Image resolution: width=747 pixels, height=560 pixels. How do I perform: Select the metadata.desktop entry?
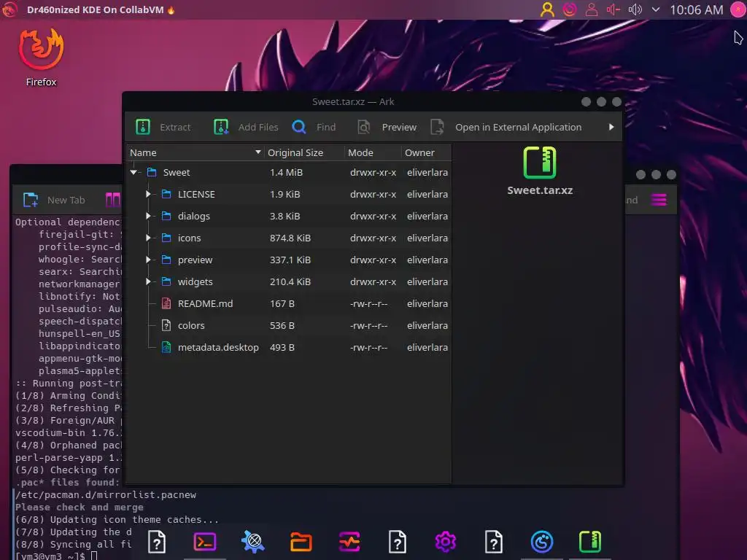(218, 348)
